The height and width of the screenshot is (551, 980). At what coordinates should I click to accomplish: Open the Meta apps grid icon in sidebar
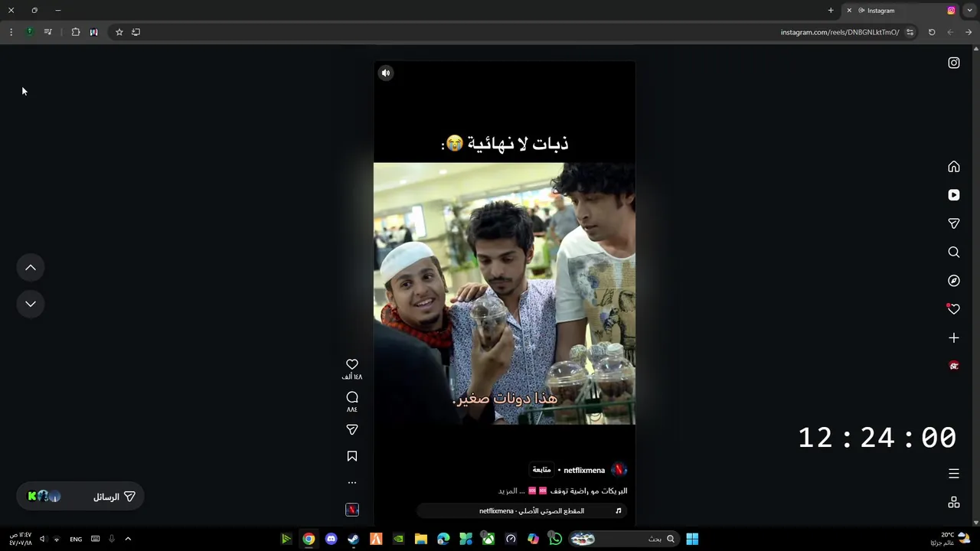(x=954, y=502)
